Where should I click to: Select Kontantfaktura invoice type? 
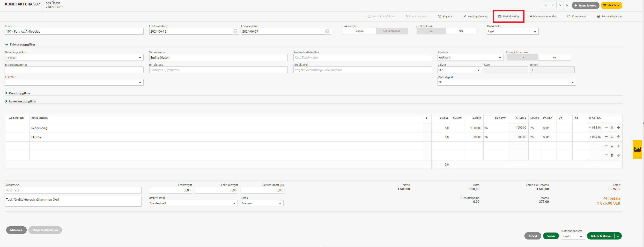click(392, 31)
